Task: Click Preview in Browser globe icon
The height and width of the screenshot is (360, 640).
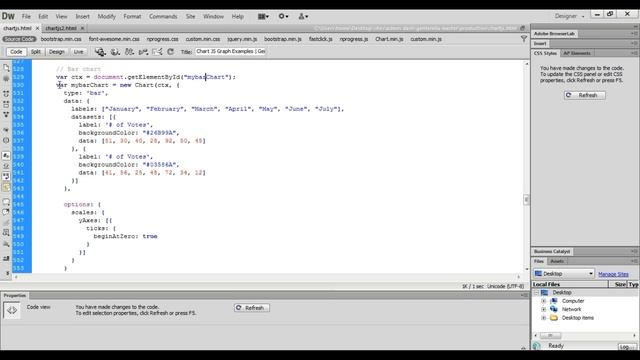Action: click(x=115, y=52)
